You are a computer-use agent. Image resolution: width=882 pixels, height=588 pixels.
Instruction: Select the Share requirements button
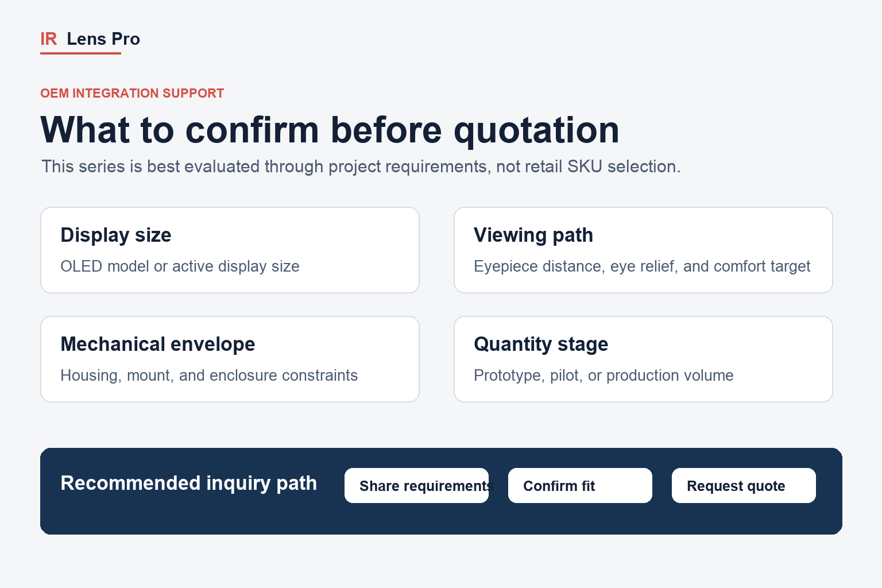[416, 486]
